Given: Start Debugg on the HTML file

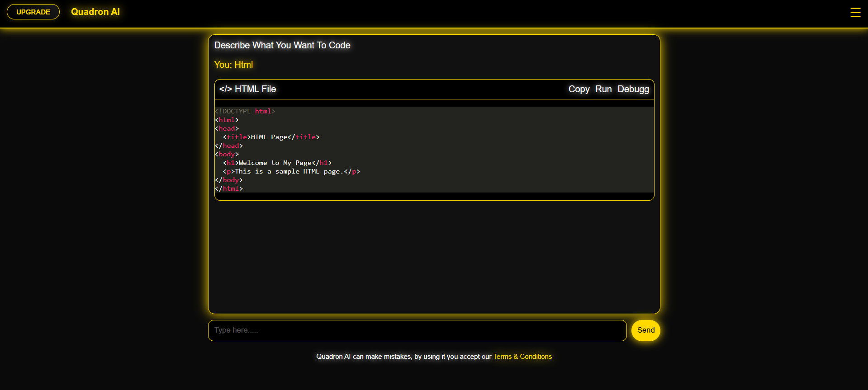Looking at the screenshot, I should click(633, 89).
